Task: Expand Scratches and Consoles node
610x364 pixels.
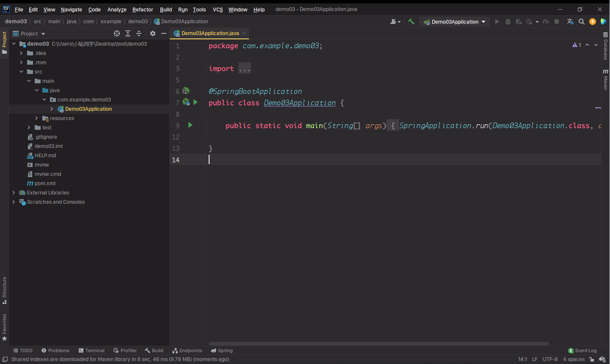Action: pyautogui.click(x=14, y=202)
